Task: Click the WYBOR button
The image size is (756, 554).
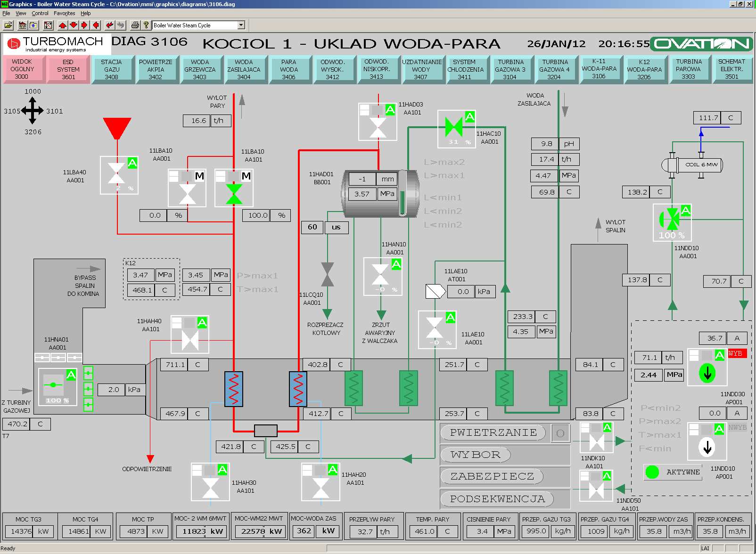Action: (476, 455)
